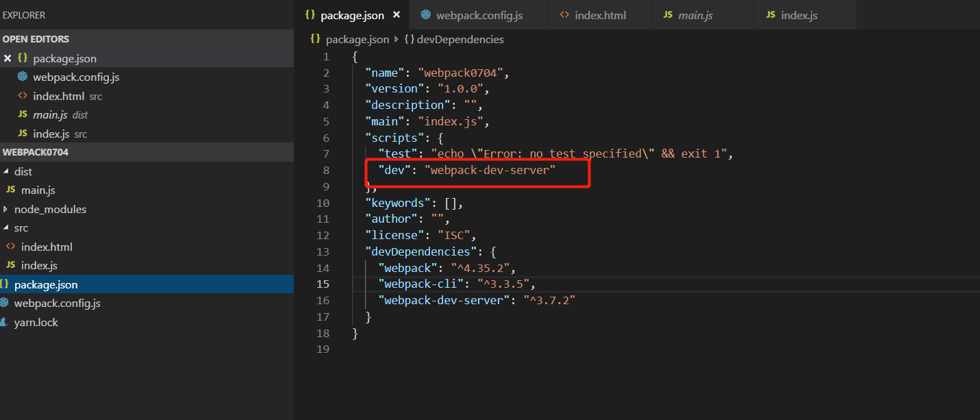Click the "scripts" key on line 6

coord(395,138)
